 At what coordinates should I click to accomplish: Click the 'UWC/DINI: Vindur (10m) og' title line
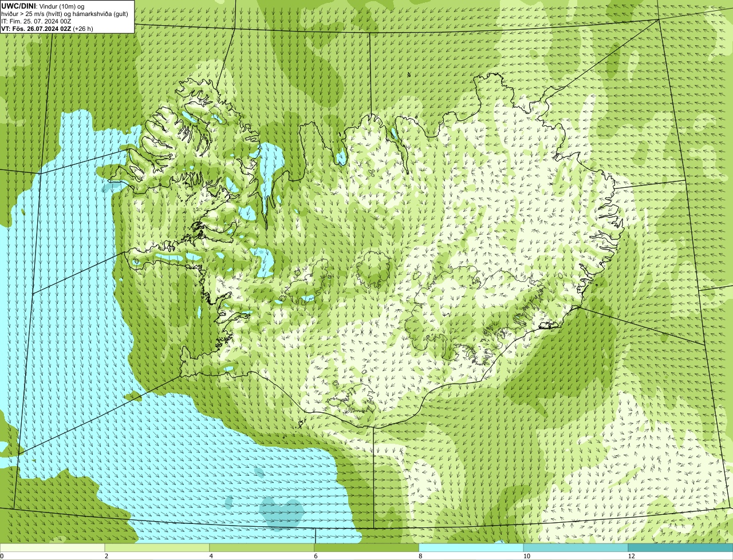pyautogui.click(x=43, y=6)
